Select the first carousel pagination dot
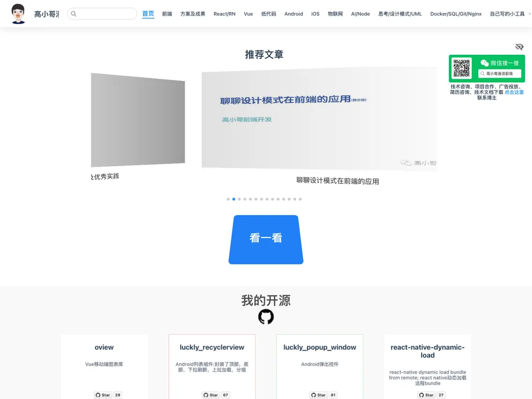Screen dimensions: 532x399 coord(228,199)
